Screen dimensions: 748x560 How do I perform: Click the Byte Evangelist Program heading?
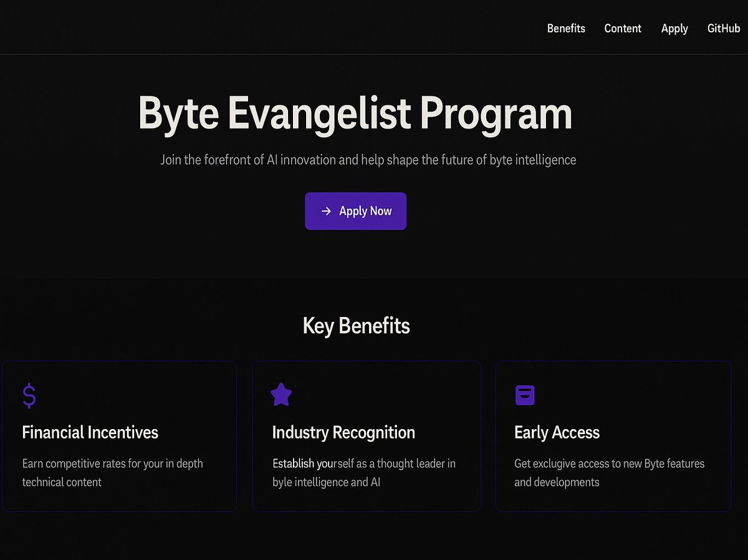(355, 113)
